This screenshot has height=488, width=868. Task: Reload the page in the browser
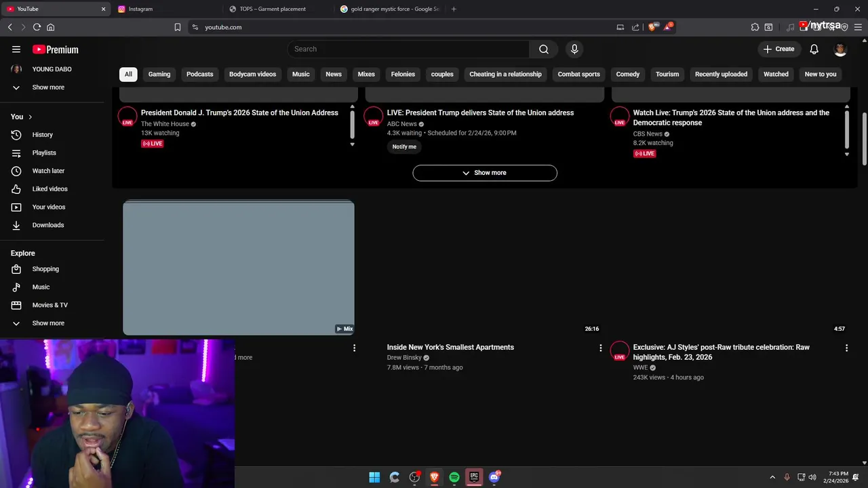point(37,27)
